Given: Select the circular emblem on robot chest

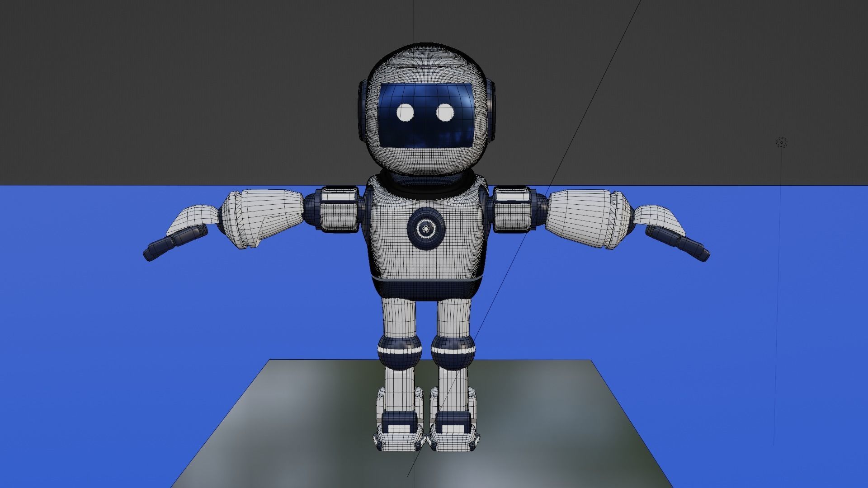Looking at the screenshot, I should tap(426, 229).
